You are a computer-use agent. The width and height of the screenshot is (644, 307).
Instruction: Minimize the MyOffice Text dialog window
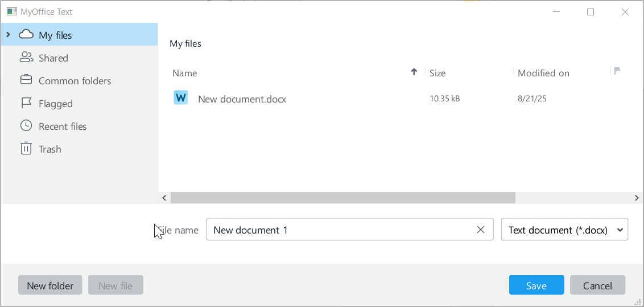(x=556, y=12)
